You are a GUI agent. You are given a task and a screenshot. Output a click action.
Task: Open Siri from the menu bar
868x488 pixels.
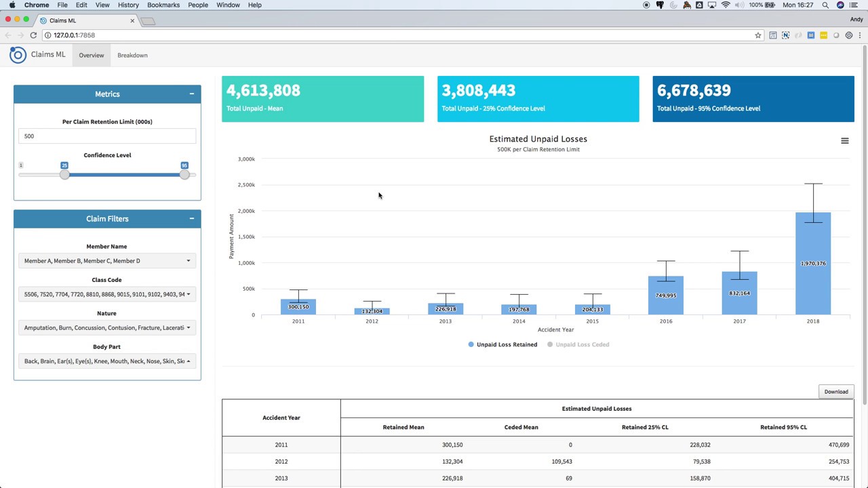(840, 5)
